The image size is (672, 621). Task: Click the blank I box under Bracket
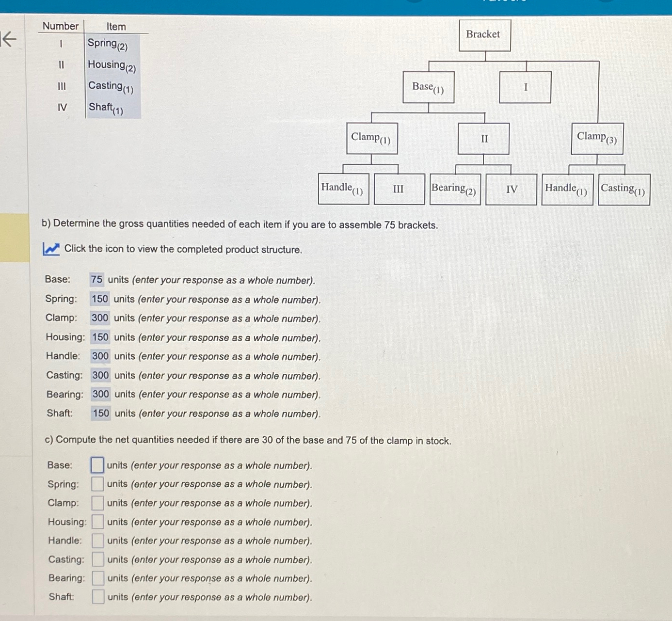[x=525, y=87]
